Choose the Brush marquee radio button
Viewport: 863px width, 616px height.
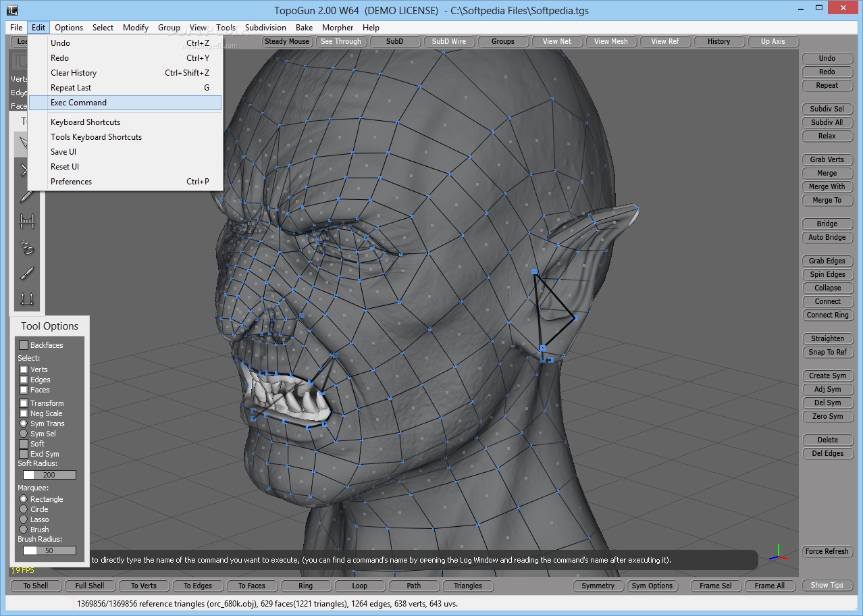(x=24, y=530)
